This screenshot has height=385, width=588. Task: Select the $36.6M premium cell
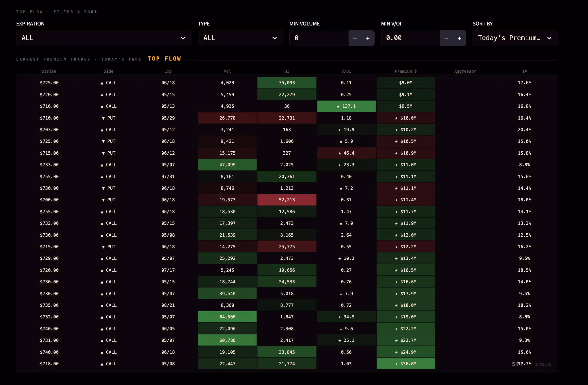[x=406, y=364]
